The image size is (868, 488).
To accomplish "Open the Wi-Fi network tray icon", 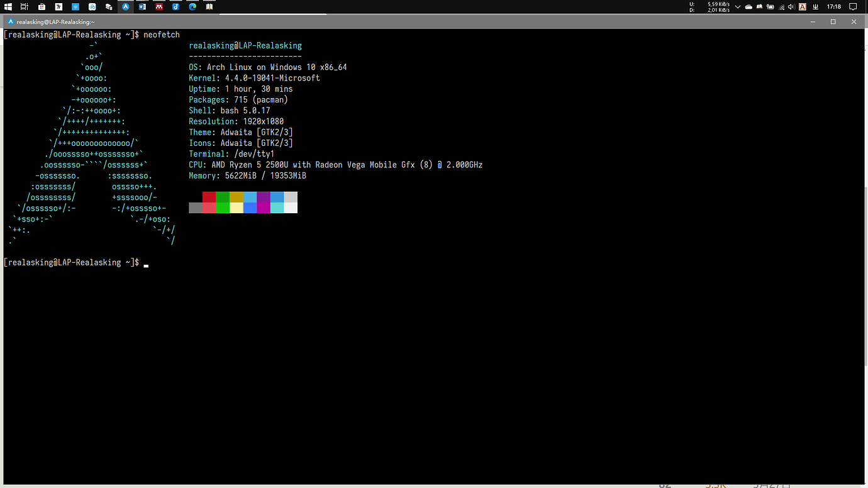I will [x=781, y=7].
